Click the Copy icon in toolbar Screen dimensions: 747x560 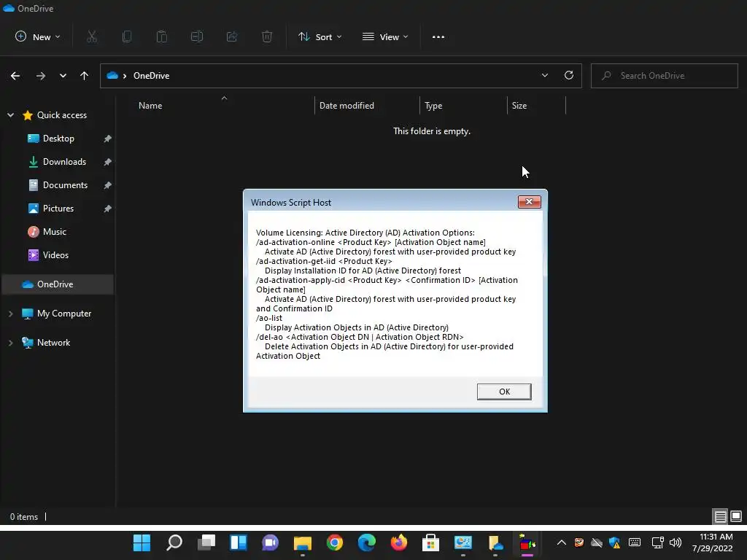(127, 36)
